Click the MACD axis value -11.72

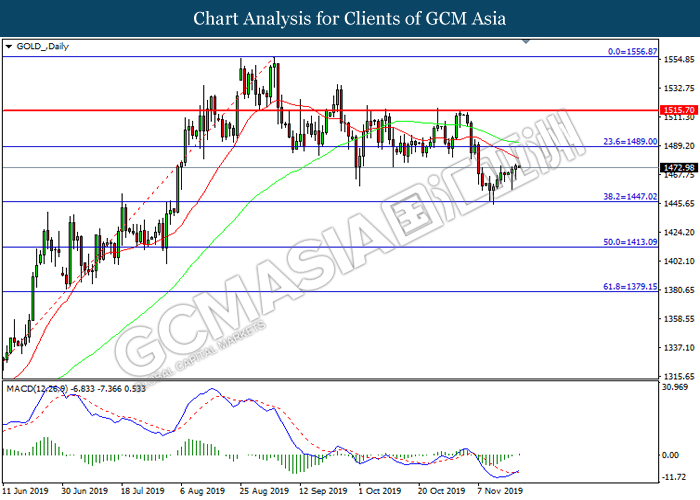click(x=674, y=477)
